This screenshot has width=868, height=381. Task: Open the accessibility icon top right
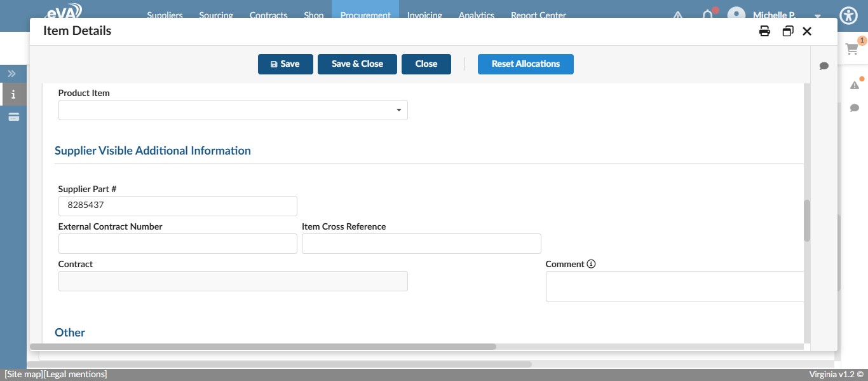[x=848, y=15]
